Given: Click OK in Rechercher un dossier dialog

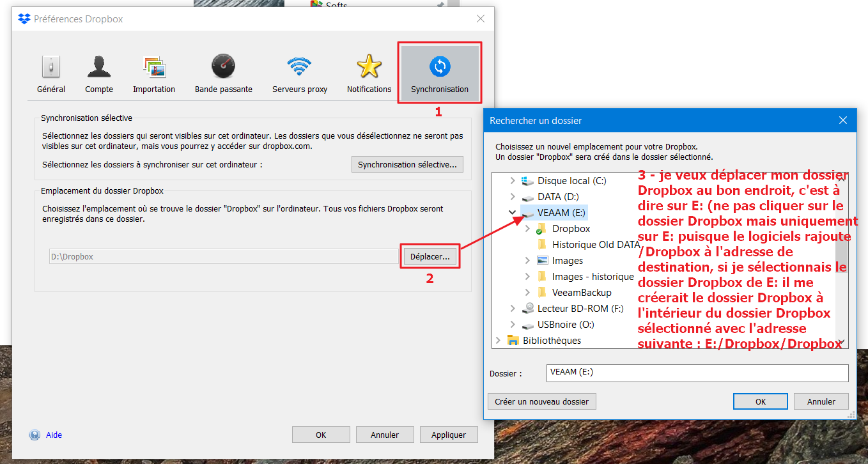Looking at the screenshot, I should [761, 401].
